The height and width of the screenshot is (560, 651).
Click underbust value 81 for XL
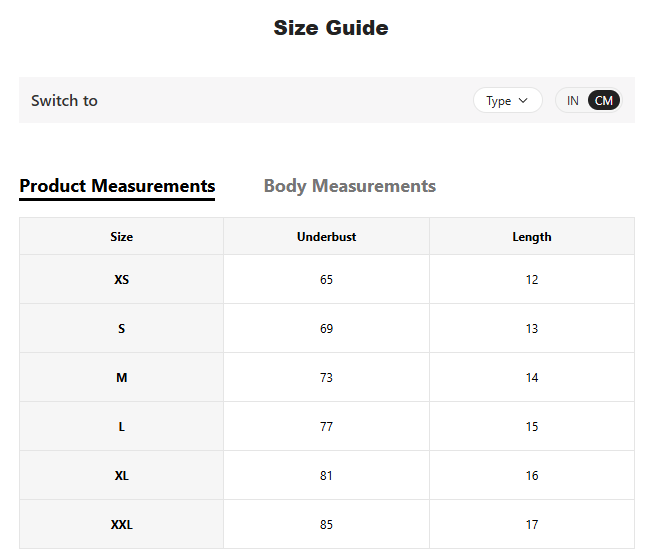(x=326, y=475)
